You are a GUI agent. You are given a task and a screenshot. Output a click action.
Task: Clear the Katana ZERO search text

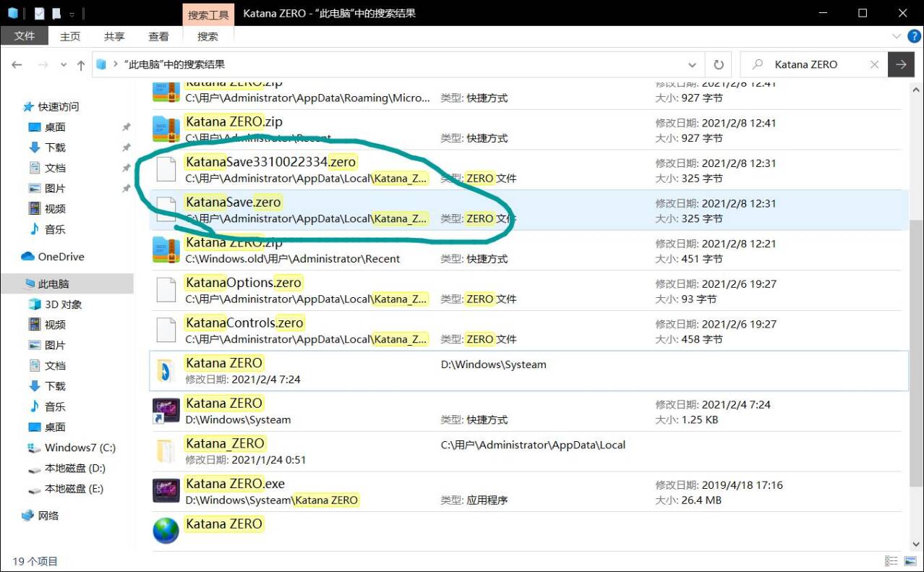(x=874, y=64)
